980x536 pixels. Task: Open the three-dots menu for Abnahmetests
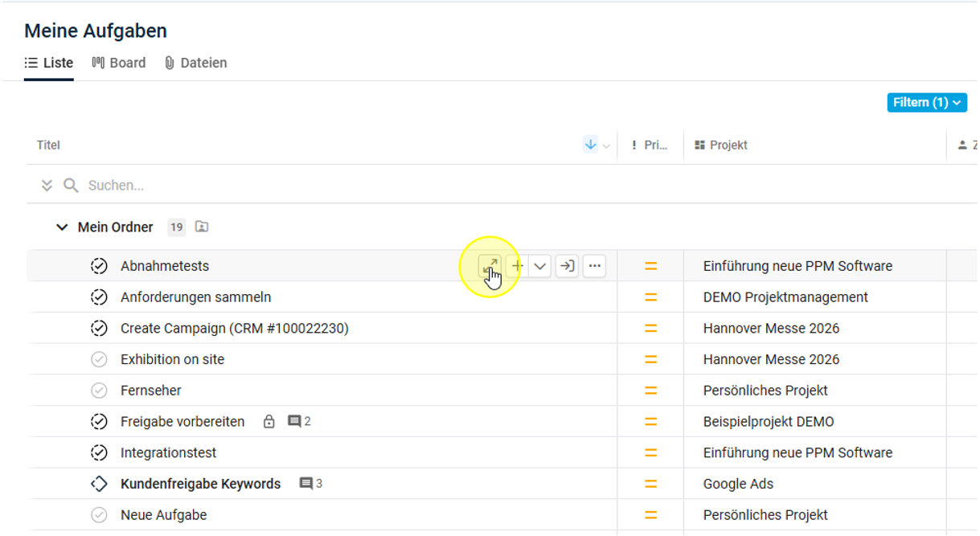(x=594, y=266)
